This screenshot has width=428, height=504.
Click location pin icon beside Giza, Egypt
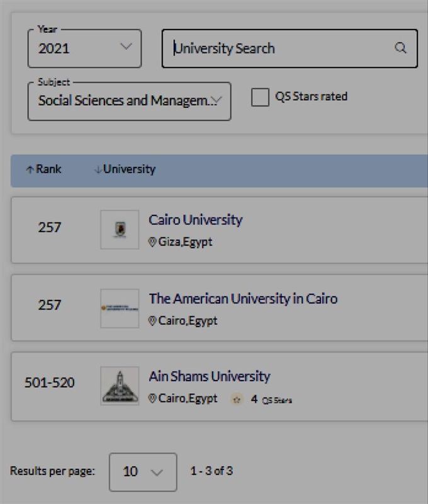pyautogui.click(x=152, y=242)
